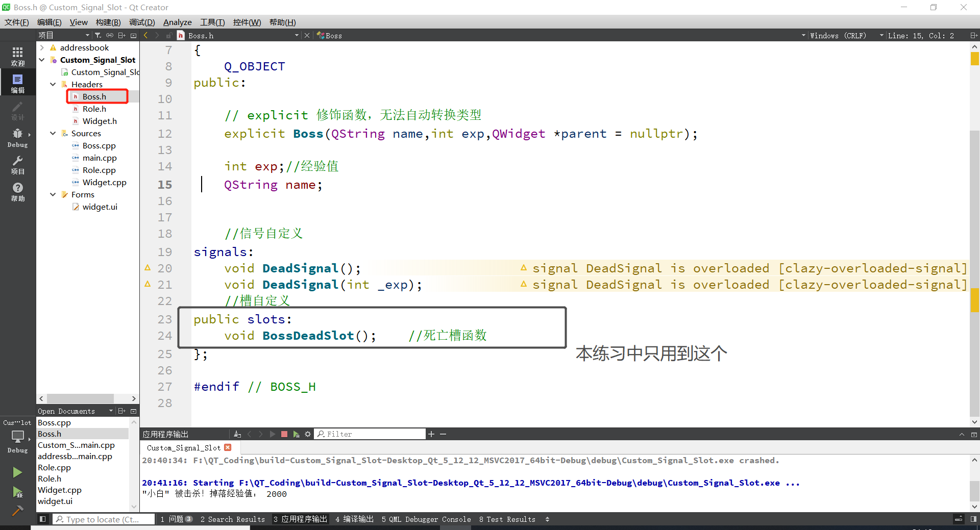The width and height of the screenshot is (980, 530).
Task: Open project tree filter funnel icon
Action: click(97, 35)
